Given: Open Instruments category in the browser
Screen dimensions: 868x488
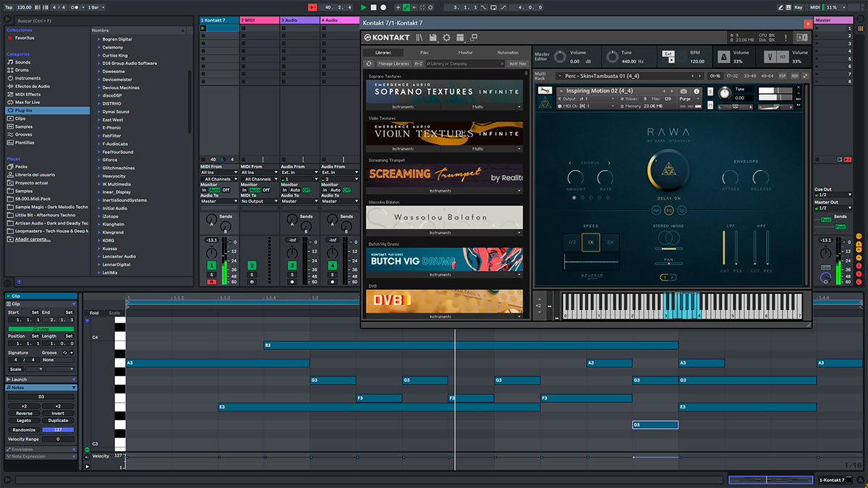Looking at the screenshot, I should [27, 78].
